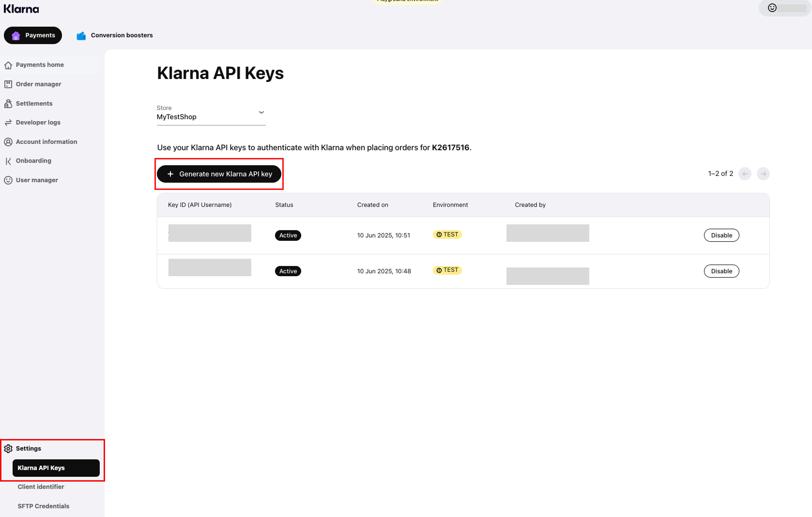Click Generate new Klarna API key
812x517 pixels.
pyautogui.click(x=219, y=174)
